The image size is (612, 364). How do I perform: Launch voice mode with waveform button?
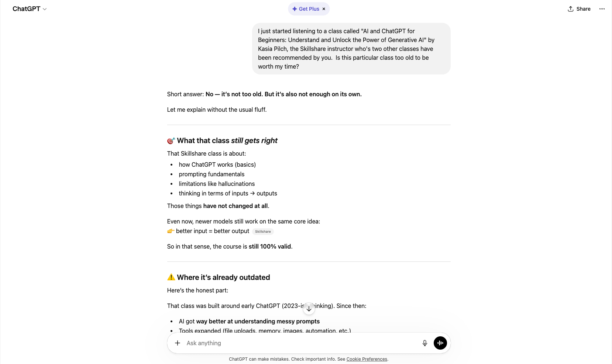[x=440, y=343]
